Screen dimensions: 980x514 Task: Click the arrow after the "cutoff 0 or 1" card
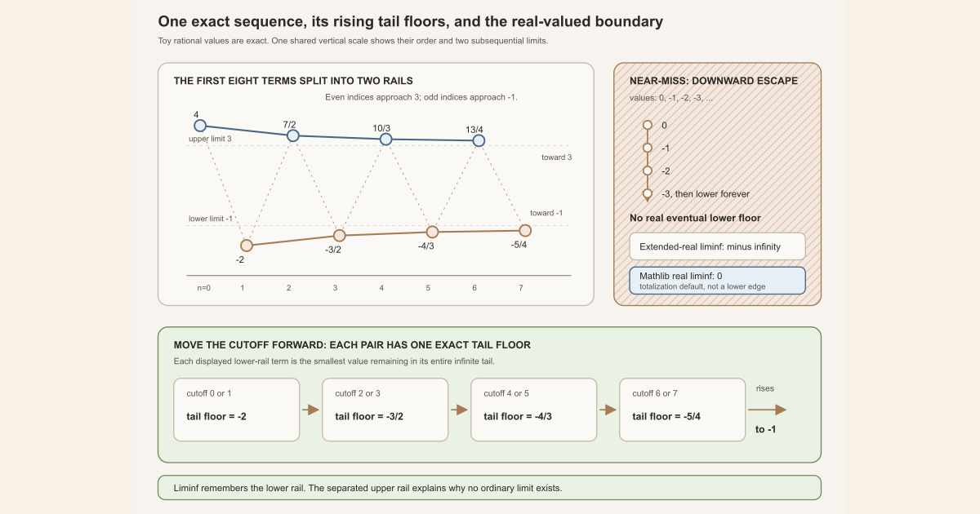pos(310,410)
